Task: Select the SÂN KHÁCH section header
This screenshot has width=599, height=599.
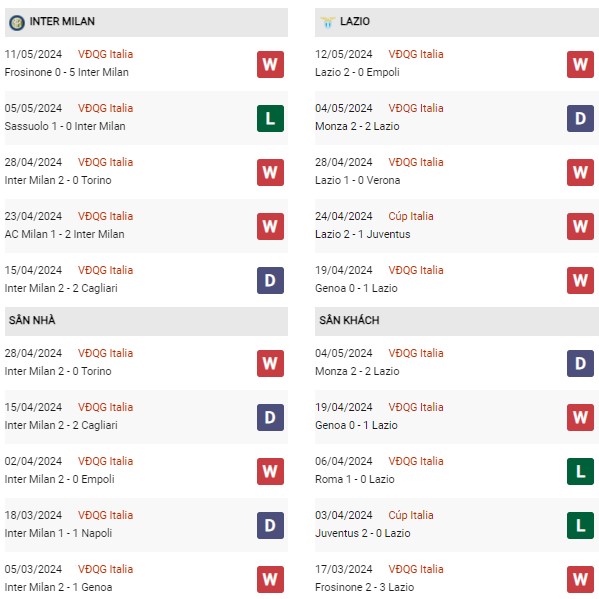Action: tap(457, 321)
